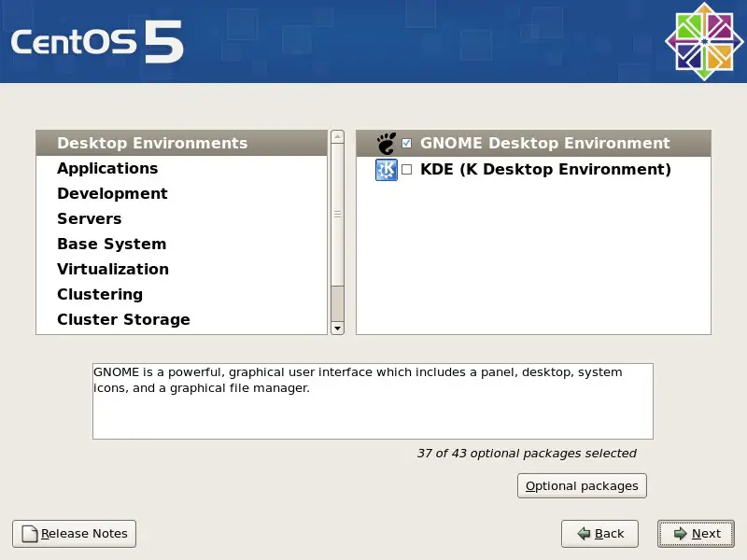This screenshot has width=747, height=560.
Task: Select the Cluster Storage category
Action: pyautogui.click(x=181, y=319)
